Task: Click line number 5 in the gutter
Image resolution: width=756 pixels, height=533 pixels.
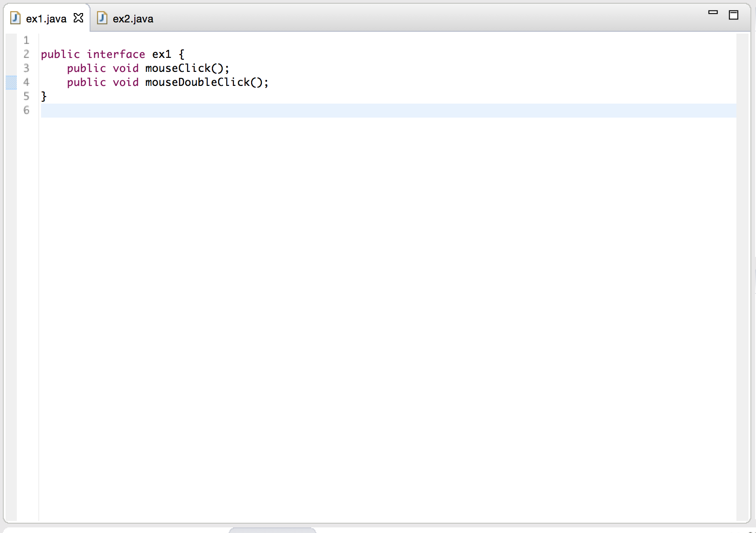Action: (27, 96)
